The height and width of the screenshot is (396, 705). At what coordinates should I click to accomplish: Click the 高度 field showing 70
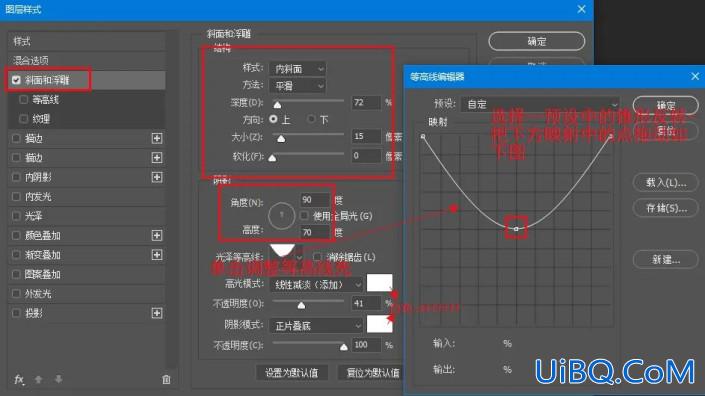(314, 232)
